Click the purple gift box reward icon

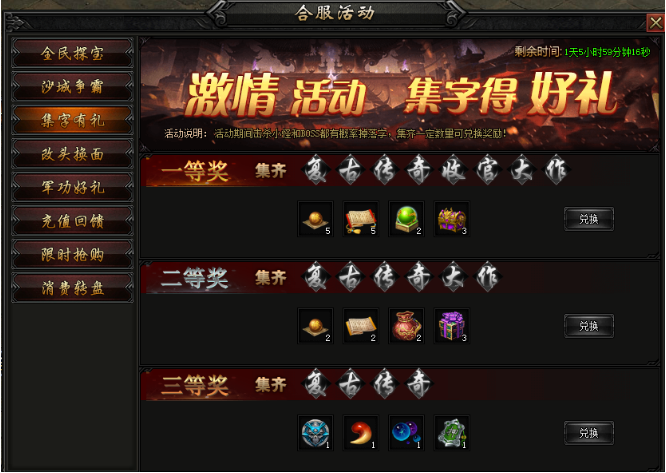452,326
